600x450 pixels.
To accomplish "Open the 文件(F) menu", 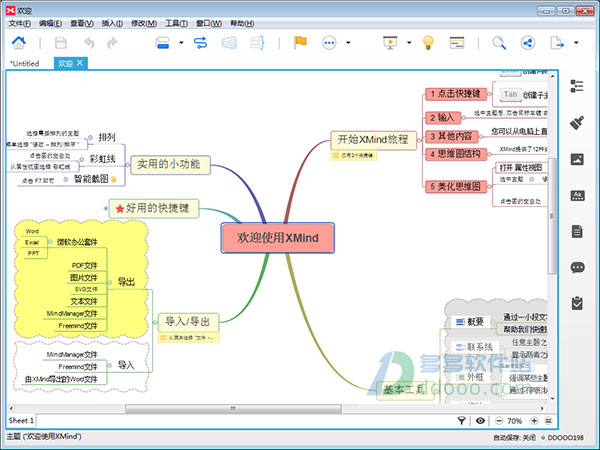I will point(20,24).
